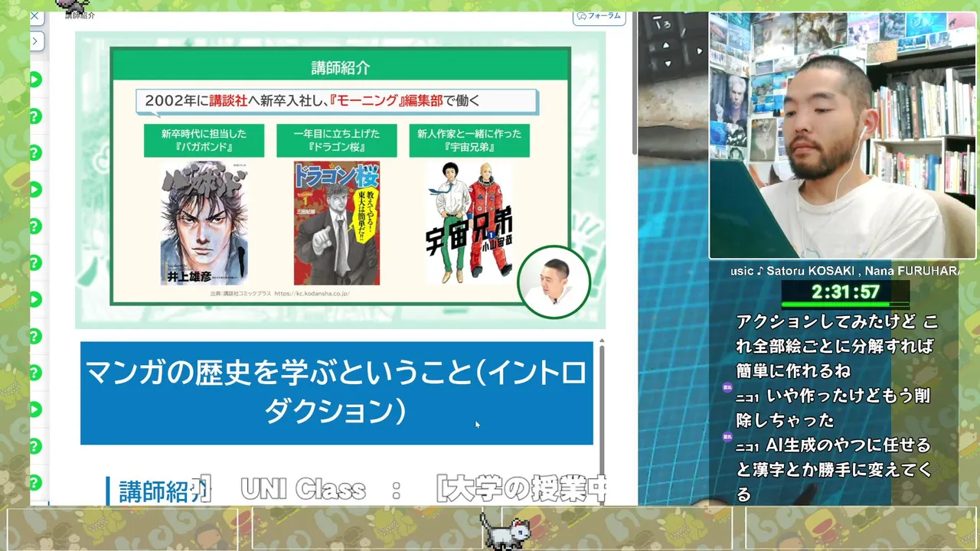Open the seventh question-mark quiz icon in sidebar
This screenshot has width=980, height=551.
35,447
